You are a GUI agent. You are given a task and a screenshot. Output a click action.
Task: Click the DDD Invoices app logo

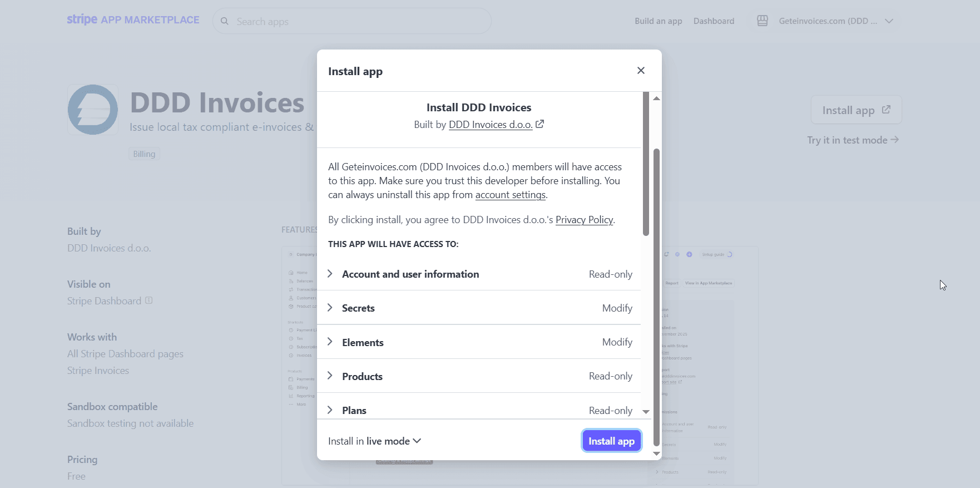(x=92, y=109)
